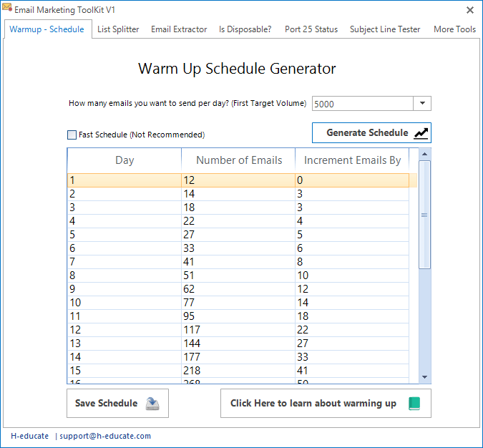Click the 77 emails cell

[238, 303]
